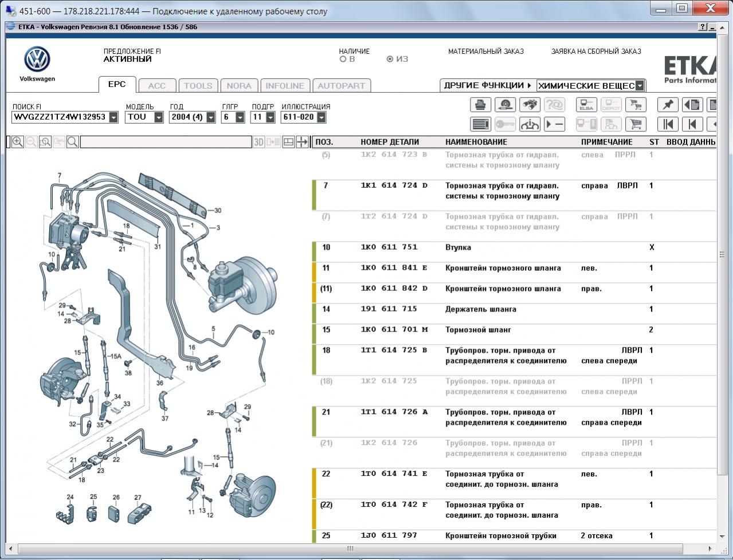The width and height of the screenshot is (733, 560).
Task: Click the ПРИМЕЧАНИЕ column header
Action: (607, 142)
